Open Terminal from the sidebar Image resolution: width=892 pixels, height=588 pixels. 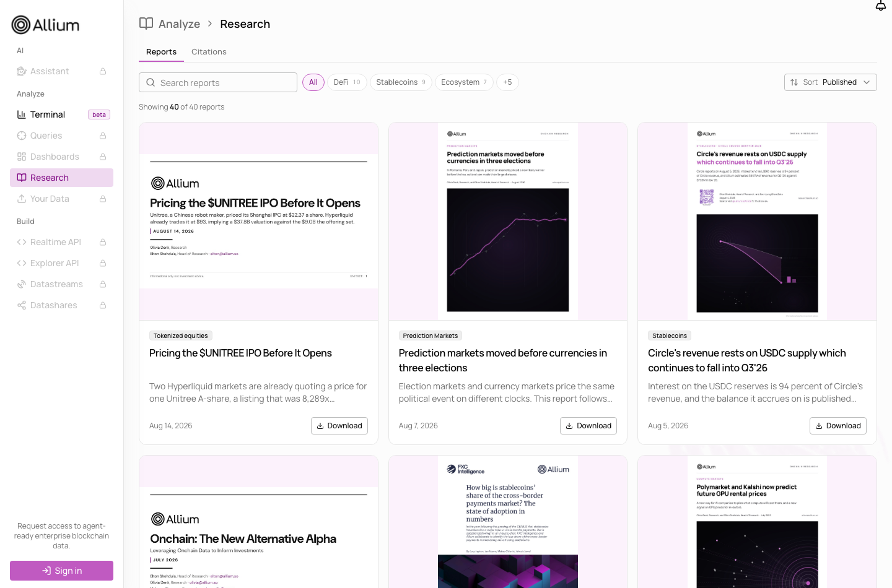[61, 115]
